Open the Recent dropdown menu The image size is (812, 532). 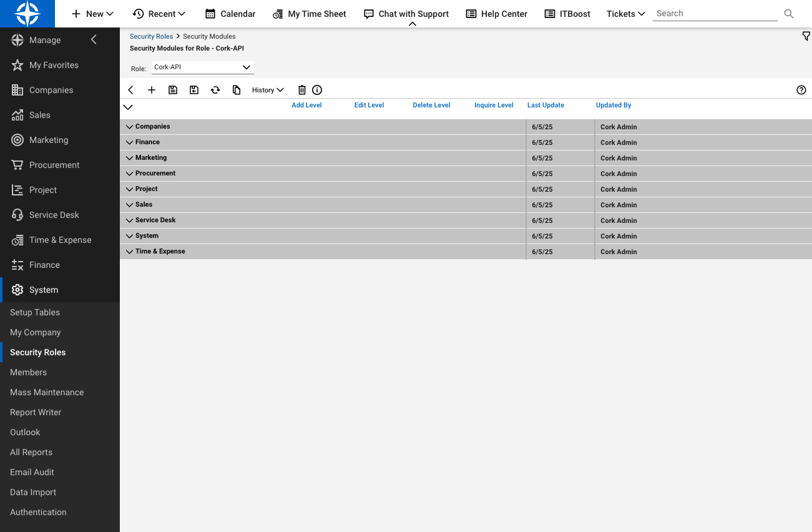pos(159,14)
